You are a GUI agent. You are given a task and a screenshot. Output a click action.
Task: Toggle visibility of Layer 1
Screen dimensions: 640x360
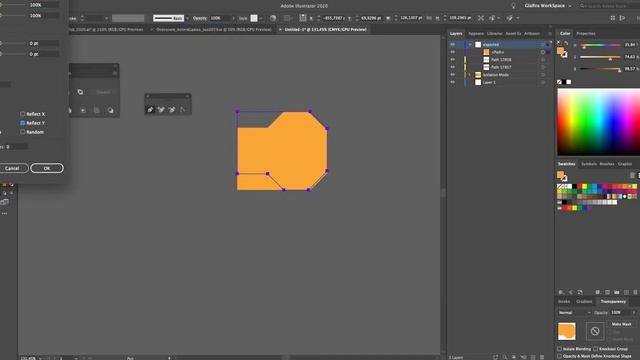[452, 82]
